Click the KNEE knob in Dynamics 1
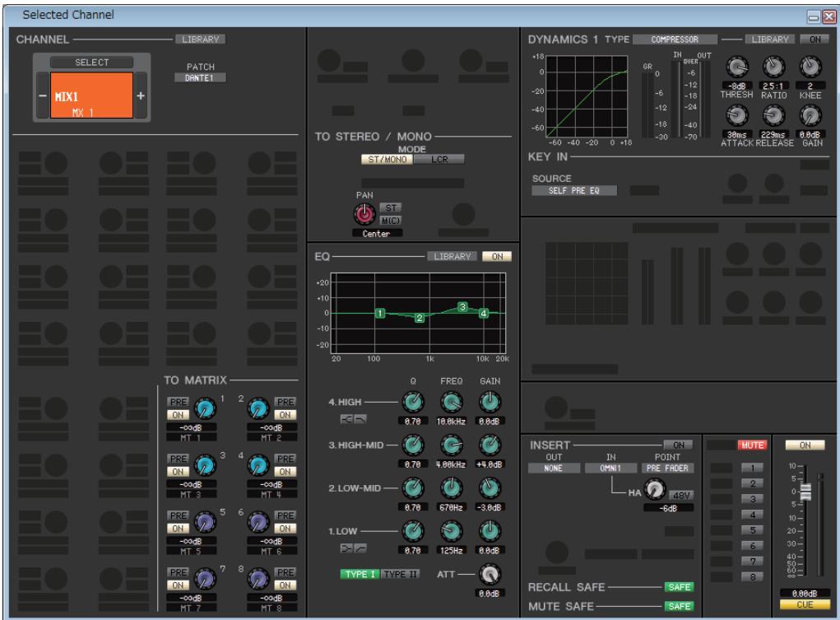Image resolution: width=840 pixels, height=620 pixels. click(810, 67)
